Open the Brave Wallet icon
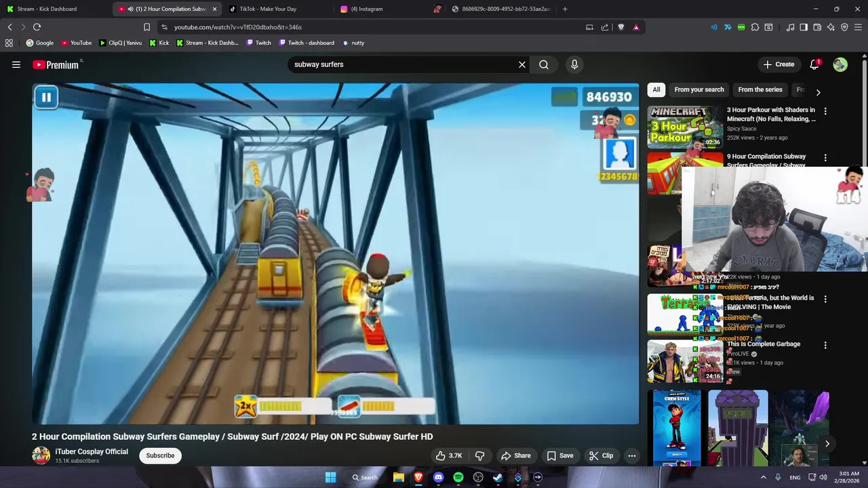The image size is (868, 488). click(x=817, y=27)
